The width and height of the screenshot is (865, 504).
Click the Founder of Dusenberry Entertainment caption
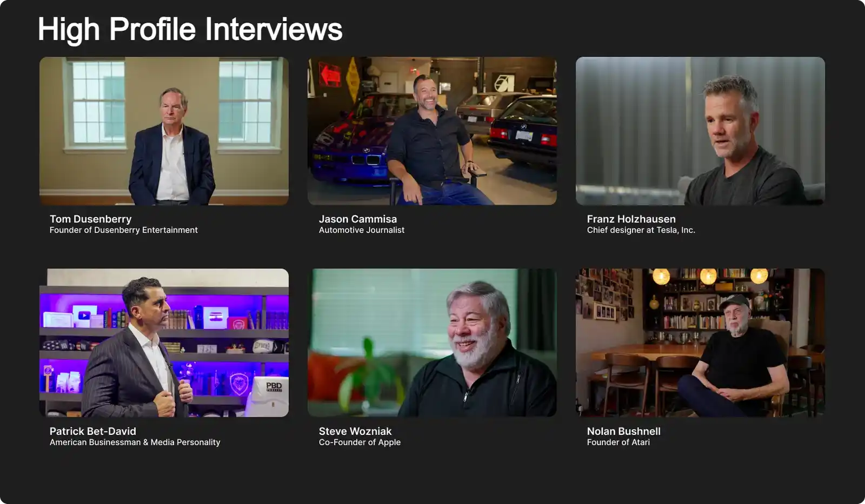pos(123,230)
